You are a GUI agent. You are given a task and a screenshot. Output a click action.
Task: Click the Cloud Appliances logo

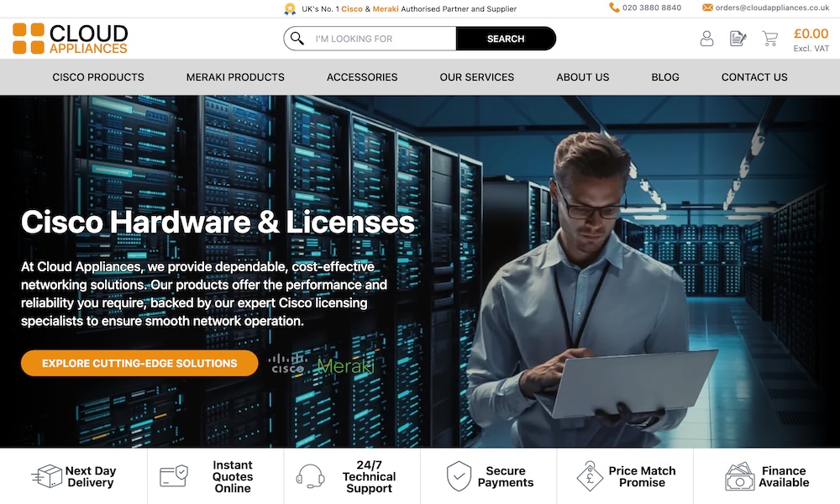point(71,39)
